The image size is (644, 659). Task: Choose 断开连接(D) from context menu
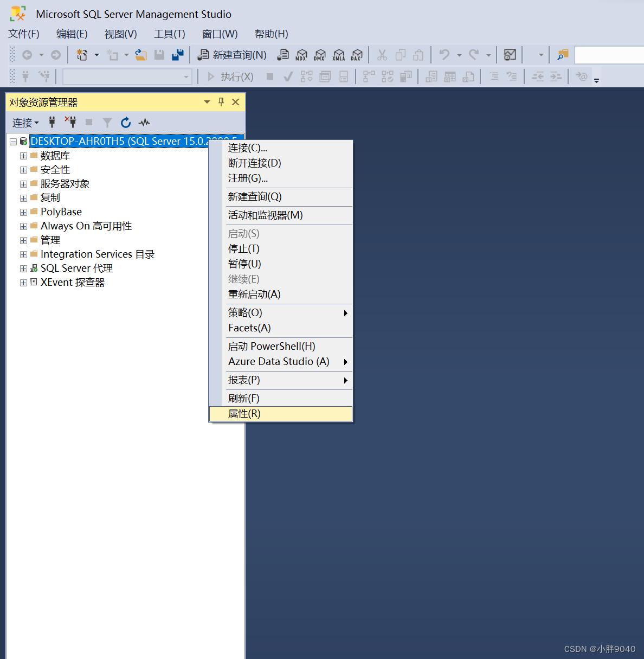(x=281, y=163)
